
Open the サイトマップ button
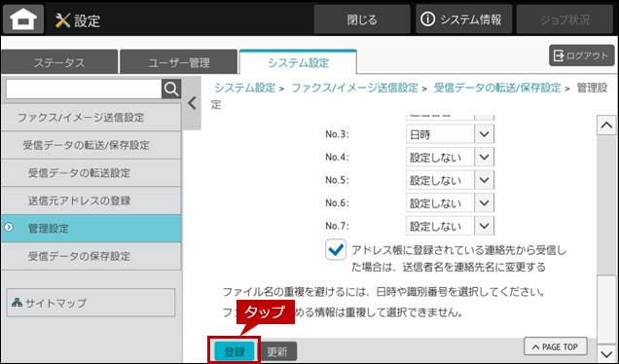pos(91,303)
